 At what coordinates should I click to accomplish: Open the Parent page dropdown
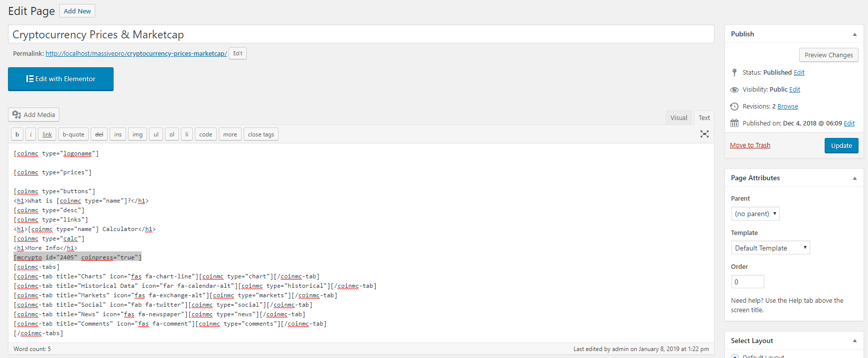click(x=755, y=214)
